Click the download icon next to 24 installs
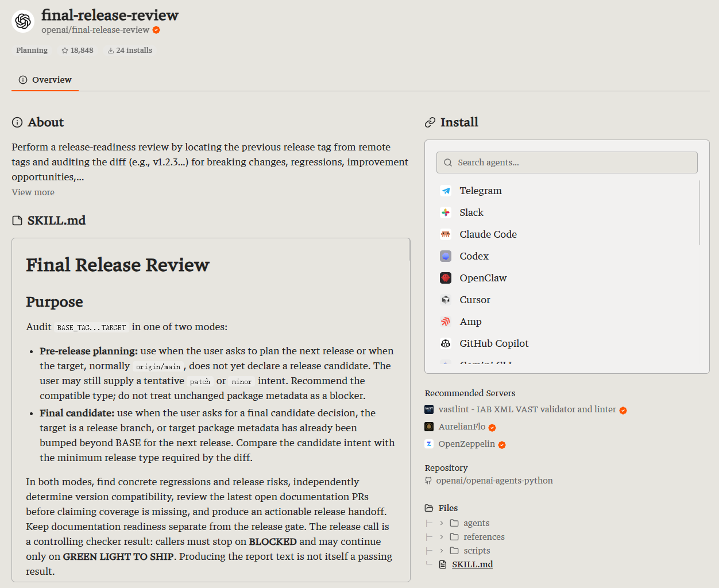 tap(111, 51)
